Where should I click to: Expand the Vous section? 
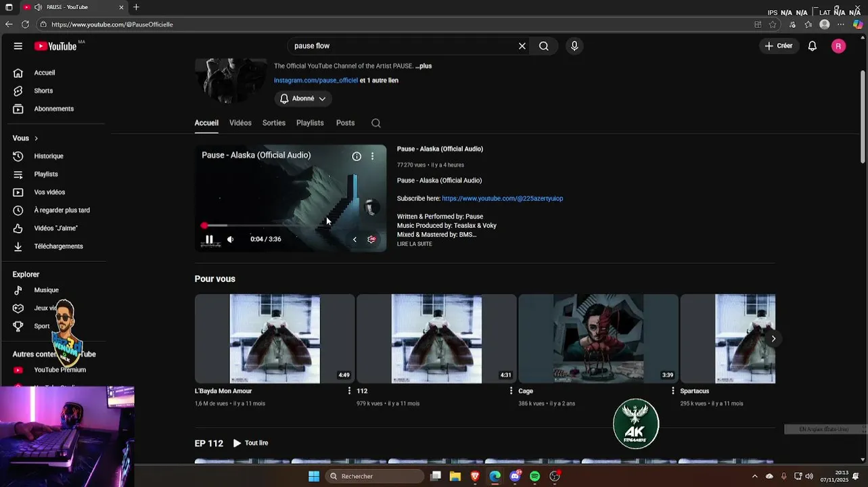(x=25, y=138)
